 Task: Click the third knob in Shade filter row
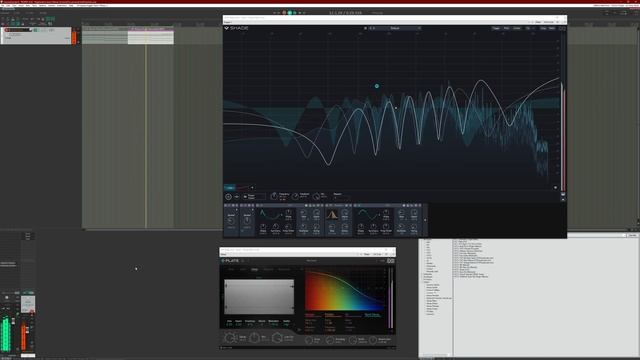pos(316,196)
